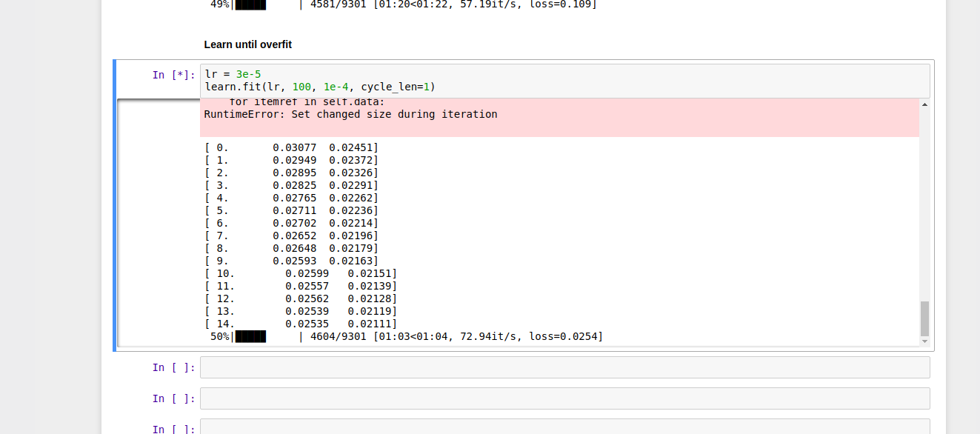The width and height of the screenshot is (980, 434).
Task: Click the epoch 0 output row
Action: [x=291, y=147]
